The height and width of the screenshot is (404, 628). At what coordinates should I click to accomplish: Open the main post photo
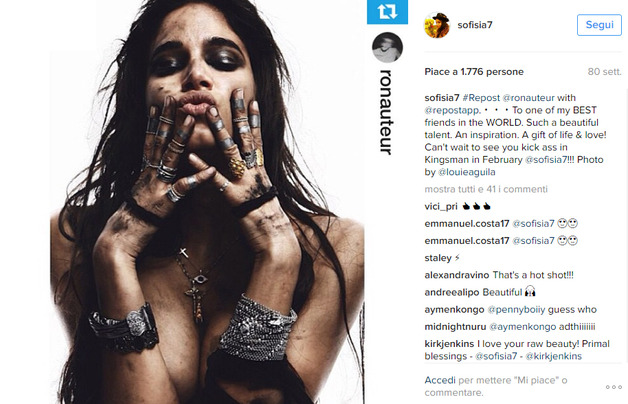coord(207,202)
